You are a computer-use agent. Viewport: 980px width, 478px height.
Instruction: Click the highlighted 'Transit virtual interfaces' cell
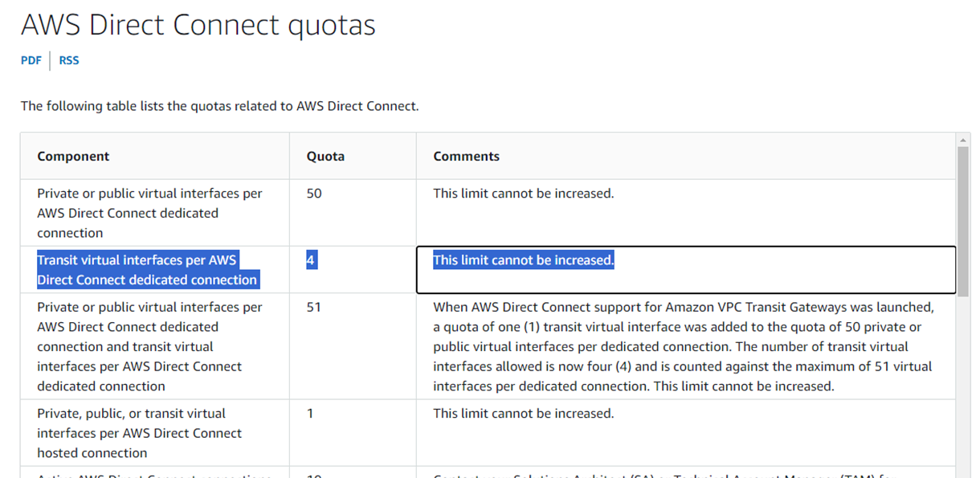point(148,270)
